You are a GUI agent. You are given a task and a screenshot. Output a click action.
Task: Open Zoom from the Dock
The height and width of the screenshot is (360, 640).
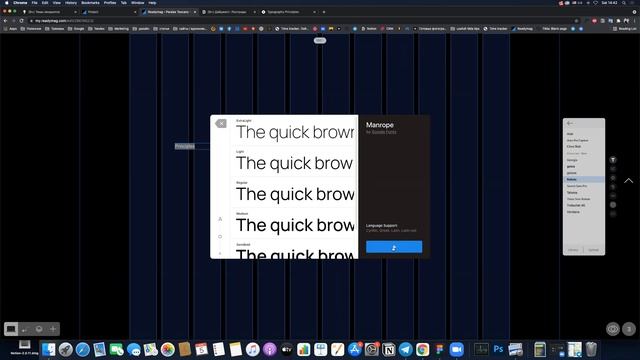click(457, 349)
